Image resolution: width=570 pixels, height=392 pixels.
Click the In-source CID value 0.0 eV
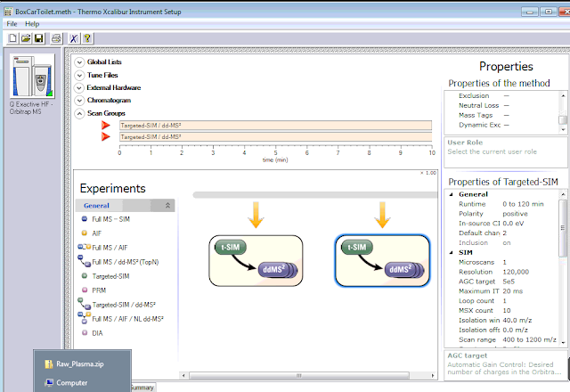(513, 224)
